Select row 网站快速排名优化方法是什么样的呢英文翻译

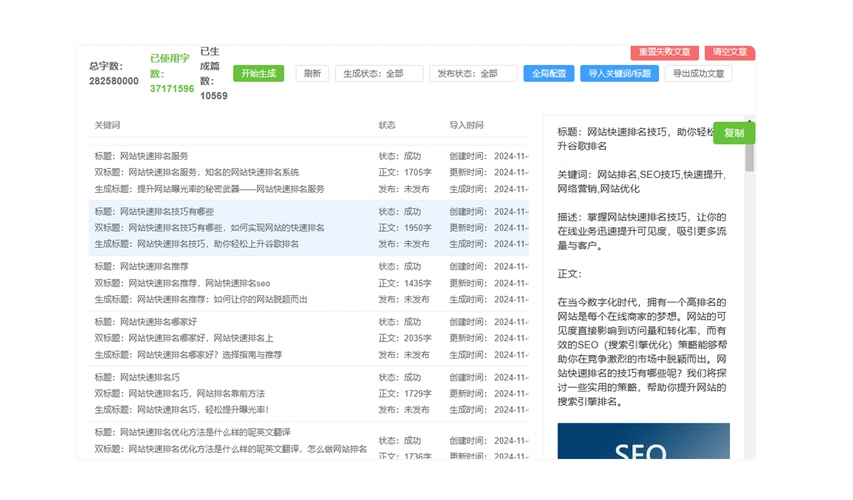[308, 441]
